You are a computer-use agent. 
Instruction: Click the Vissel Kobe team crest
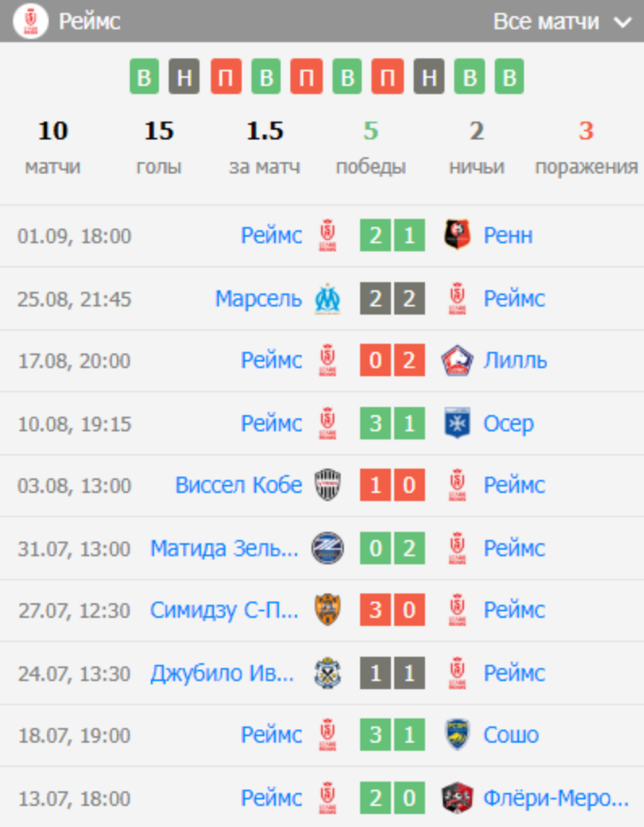click(328, 485)
